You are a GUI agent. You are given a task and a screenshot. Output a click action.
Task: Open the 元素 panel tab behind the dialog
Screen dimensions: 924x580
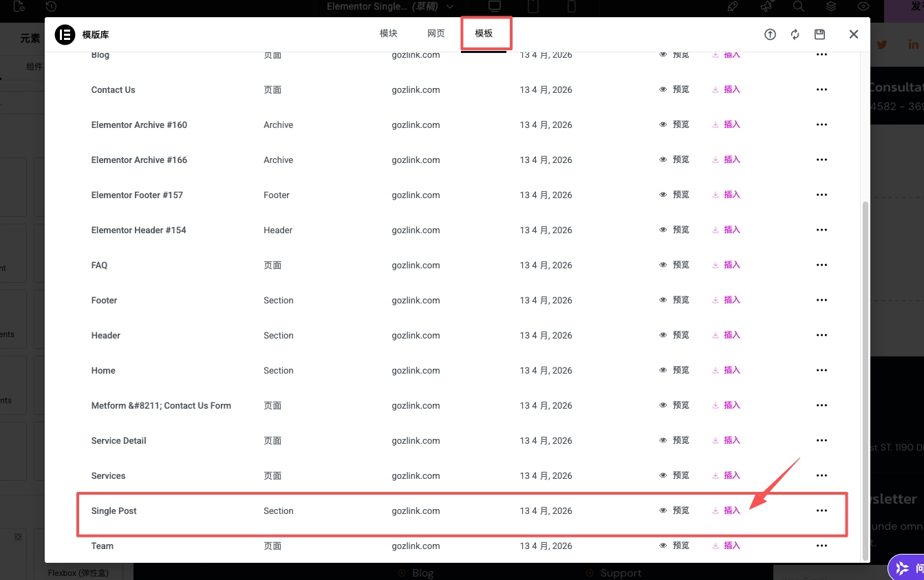tap(30, 39)
